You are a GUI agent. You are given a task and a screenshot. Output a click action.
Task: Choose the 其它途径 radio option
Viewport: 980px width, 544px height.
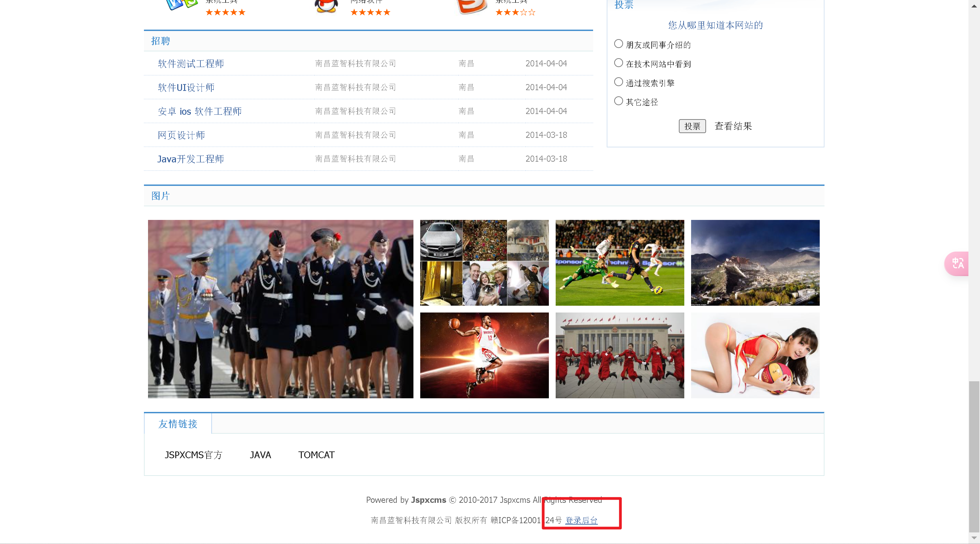pos(619,101)
